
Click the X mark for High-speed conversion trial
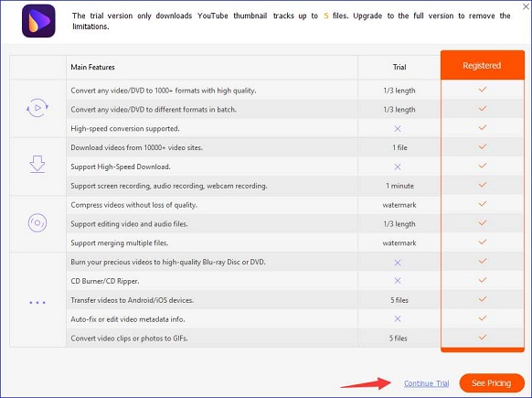pos(398,129)
